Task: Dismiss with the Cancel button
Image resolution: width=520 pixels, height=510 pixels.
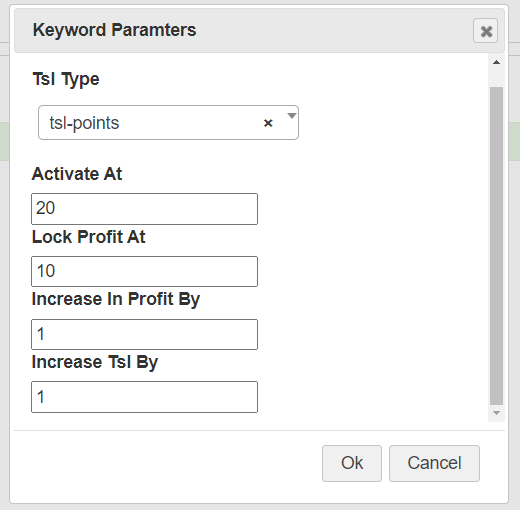Action: pyautogui.click(x=434, y=463)
